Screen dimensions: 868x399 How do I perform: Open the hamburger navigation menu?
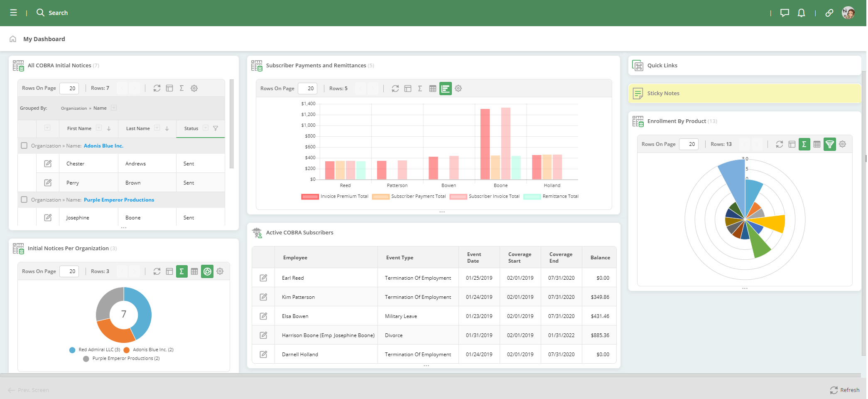13,13
